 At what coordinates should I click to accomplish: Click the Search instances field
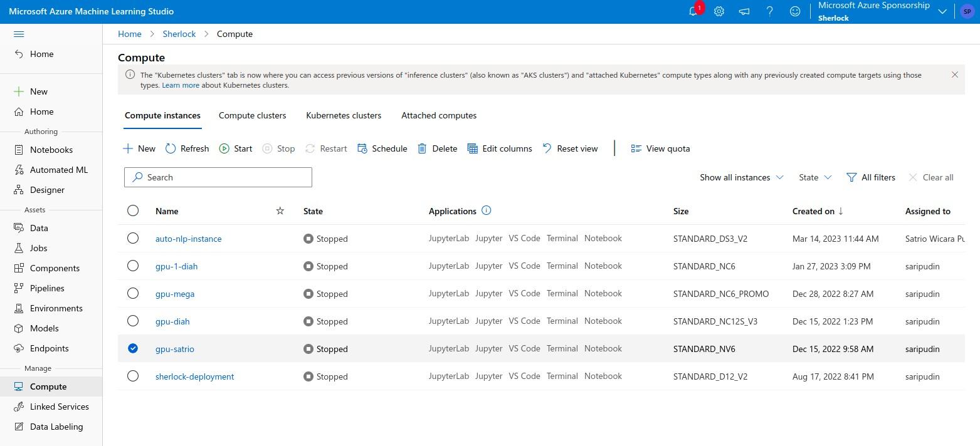click(x=218, y=177)
